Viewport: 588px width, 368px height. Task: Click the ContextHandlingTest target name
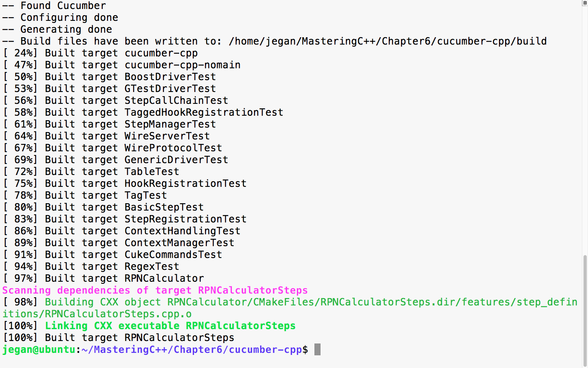(x=182, y=231)
